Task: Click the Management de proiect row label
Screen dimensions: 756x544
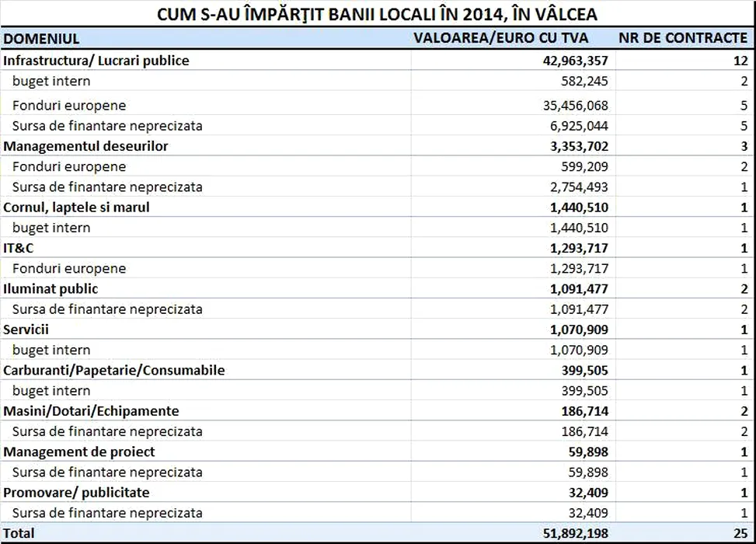Action: coord(79,452)
